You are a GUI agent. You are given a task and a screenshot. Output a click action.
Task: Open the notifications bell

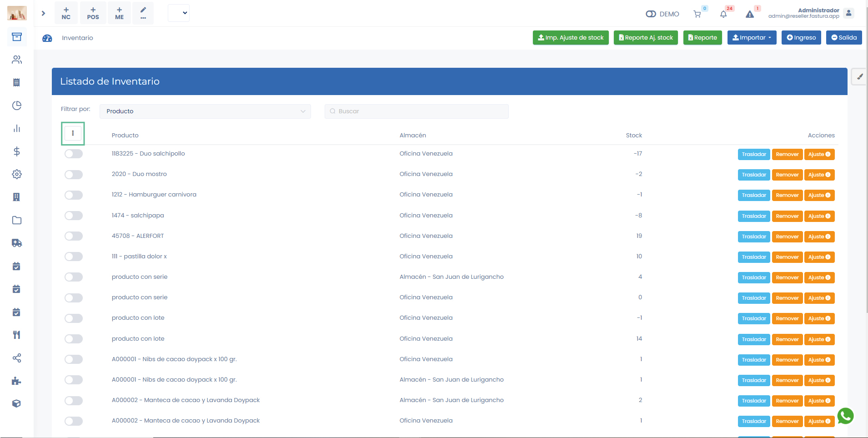coord(723,14)
